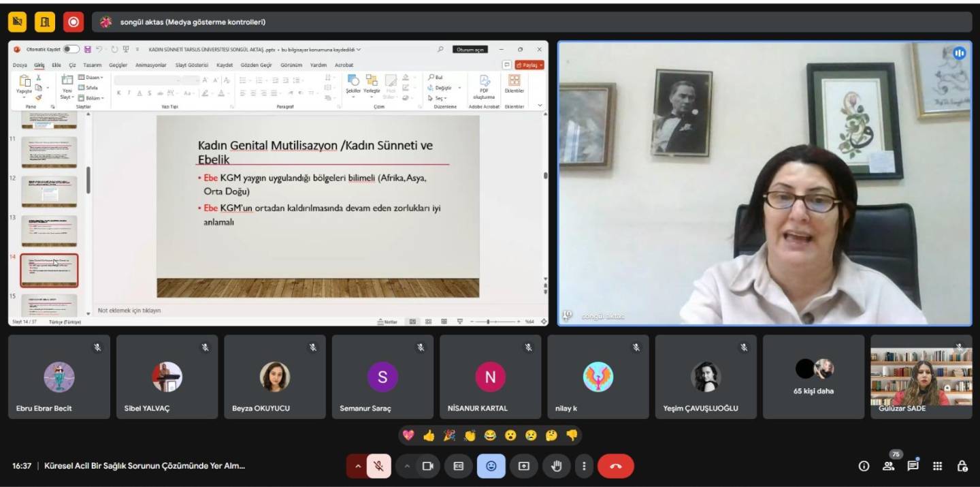This screenshot has width=980, height=487.
Task: Switch to Animasyonlar tab
Action: (151, 65)
